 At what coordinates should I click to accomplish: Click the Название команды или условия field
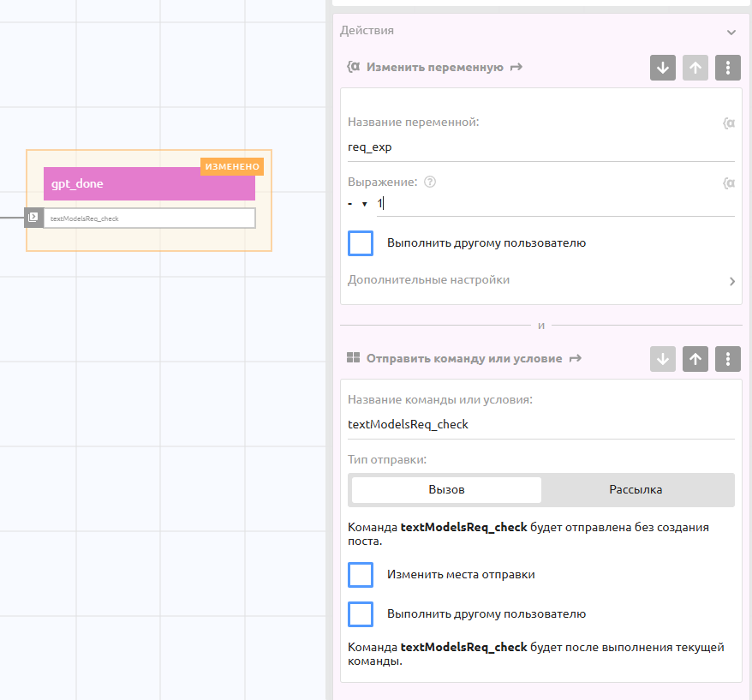[x=540, y=424]
